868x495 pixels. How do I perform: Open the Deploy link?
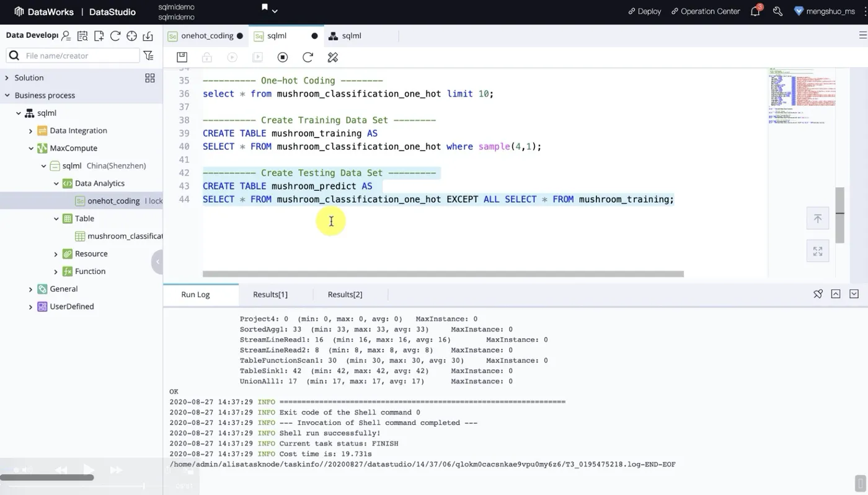point(644,11)
